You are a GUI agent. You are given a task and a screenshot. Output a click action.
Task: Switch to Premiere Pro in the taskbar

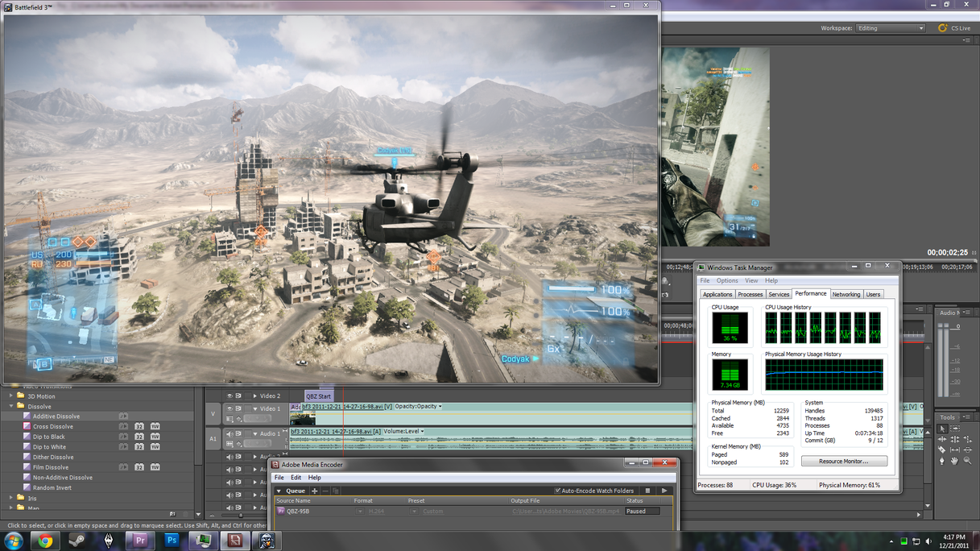tap(140, 541)
